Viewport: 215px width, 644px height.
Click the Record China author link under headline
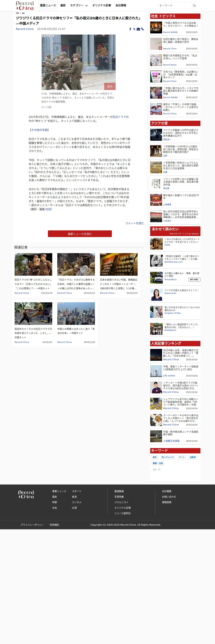point(24,29)
